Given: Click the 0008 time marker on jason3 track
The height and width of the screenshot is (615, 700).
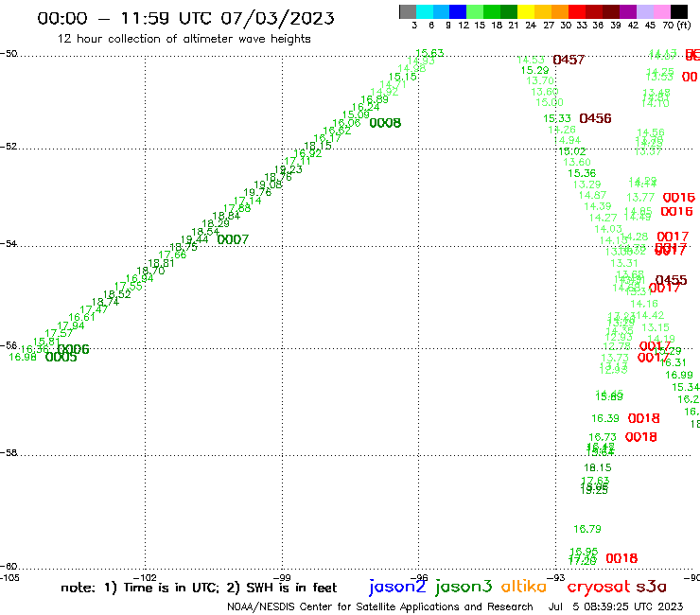Looking at the screenshot, I should (385, 123).
